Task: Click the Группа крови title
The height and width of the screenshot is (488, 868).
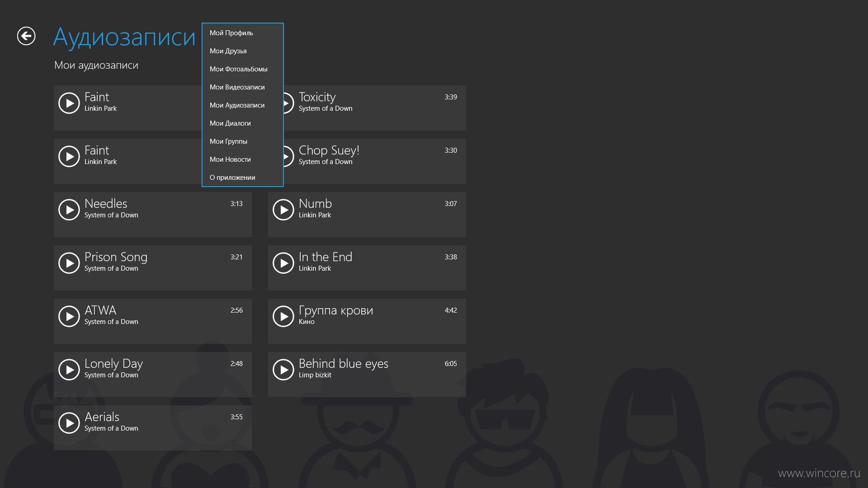Action: (x=336, y=311)
